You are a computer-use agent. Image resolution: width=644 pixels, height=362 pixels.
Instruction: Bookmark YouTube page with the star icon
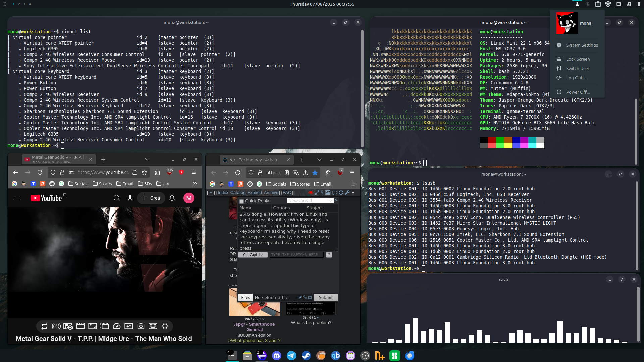(x=144, y=172)
